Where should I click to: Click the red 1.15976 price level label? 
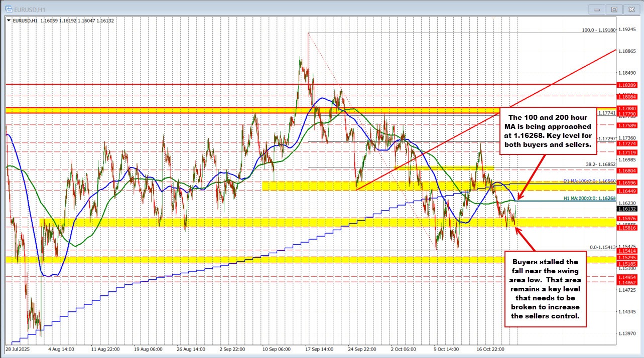coord(627,218)
